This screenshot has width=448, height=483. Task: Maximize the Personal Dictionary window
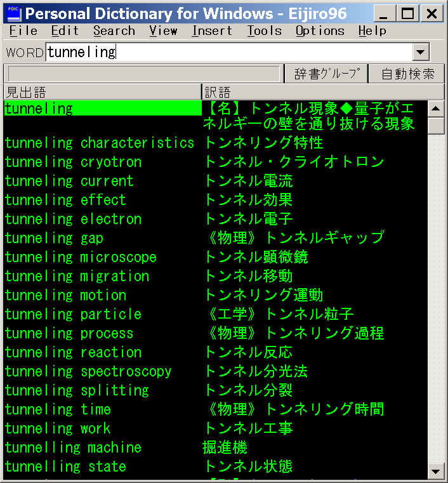click(x=407, y=13)
